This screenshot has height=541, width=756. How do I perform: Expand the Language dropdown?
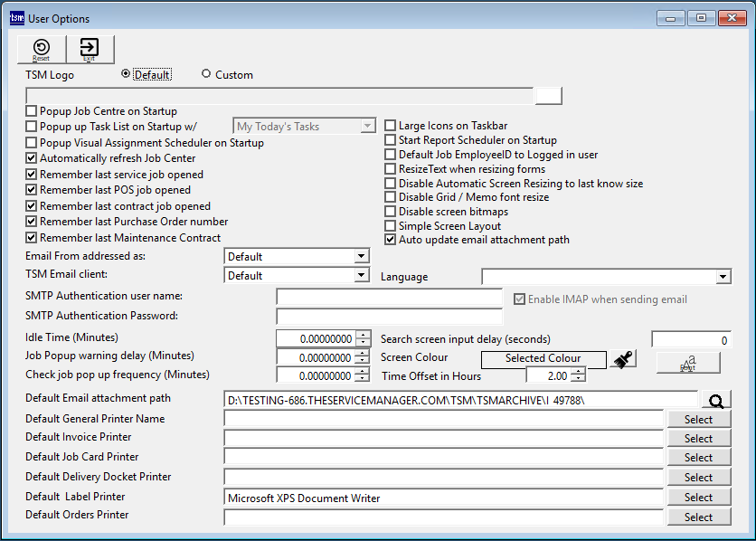(x=723, y=277)
